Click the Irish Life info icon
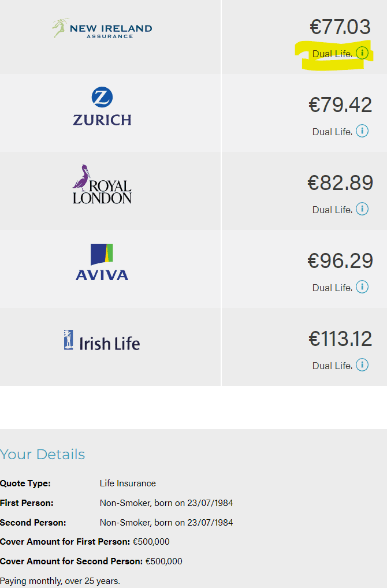 [x=362, y=365]
